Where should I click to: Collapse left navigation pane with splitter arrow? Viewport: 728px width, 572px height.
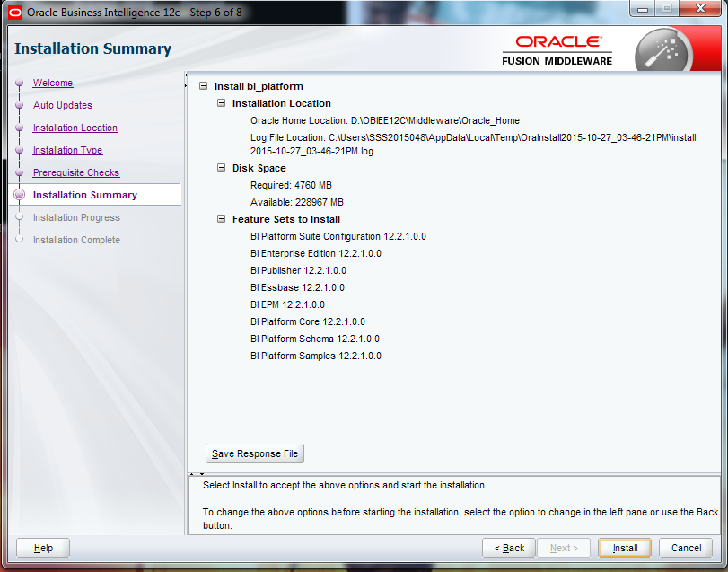click(186, 75)
